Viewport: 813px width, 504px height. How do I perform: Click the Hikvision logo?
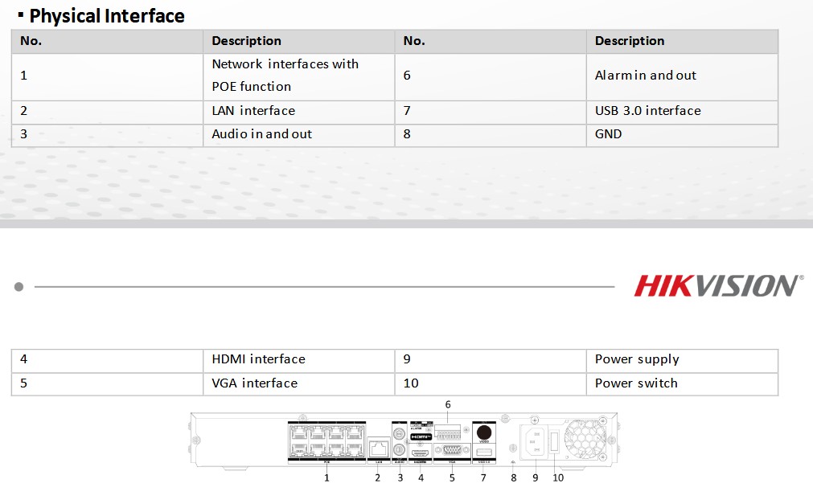718,286
